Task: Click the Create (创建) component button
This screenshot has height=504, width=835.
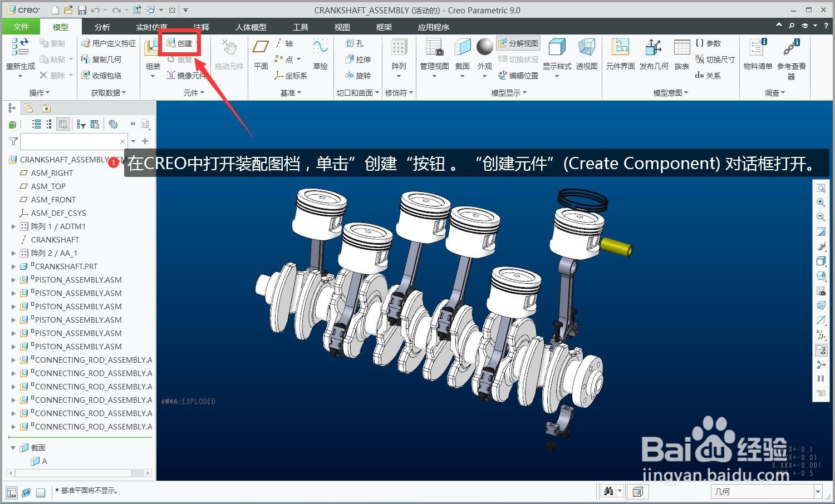Action: coord(179,43)
